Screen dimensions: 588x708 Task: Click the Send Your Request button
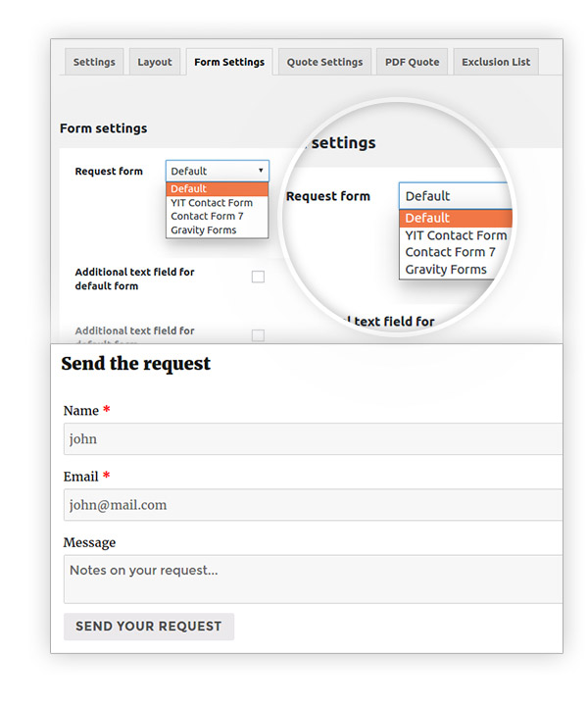coord(149,627)
